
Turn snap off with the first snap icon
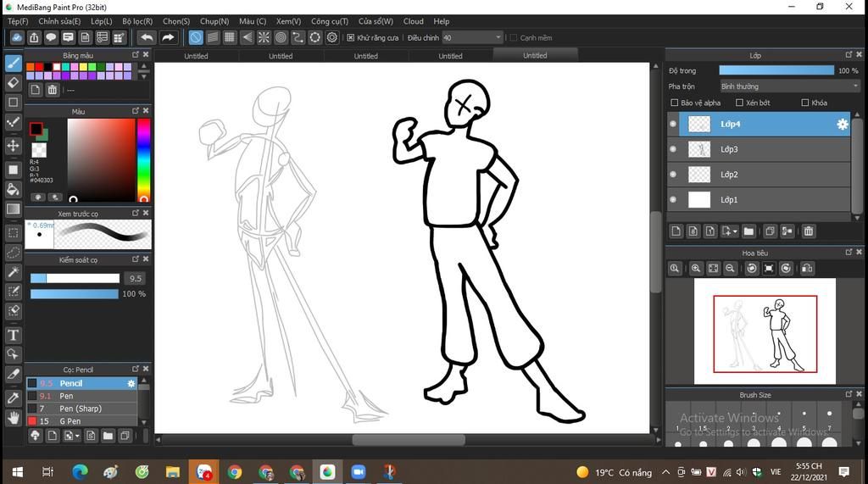click(196, 37)
